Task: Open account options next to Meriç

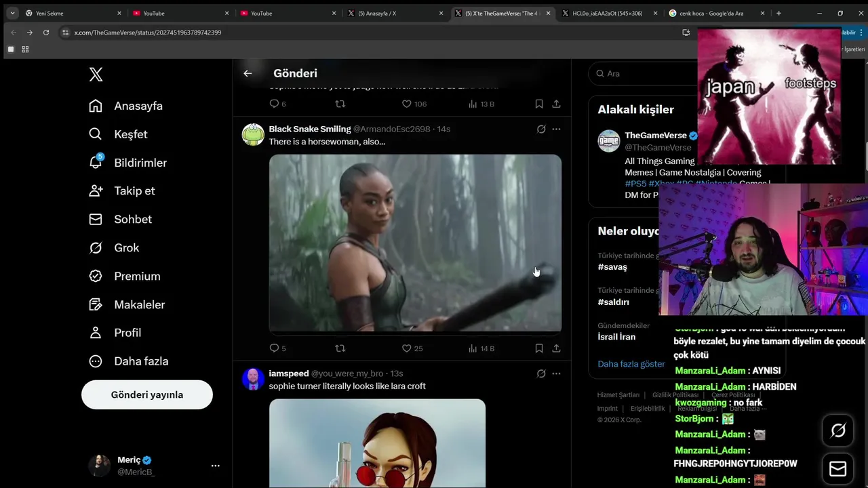Action: [x=215, y=466]
